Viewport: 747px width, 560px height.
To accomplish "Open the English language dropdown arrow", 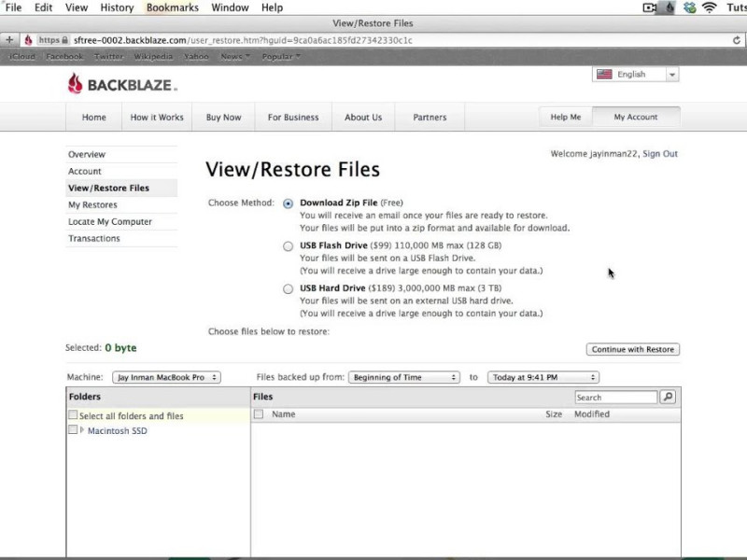I will 672,75.
